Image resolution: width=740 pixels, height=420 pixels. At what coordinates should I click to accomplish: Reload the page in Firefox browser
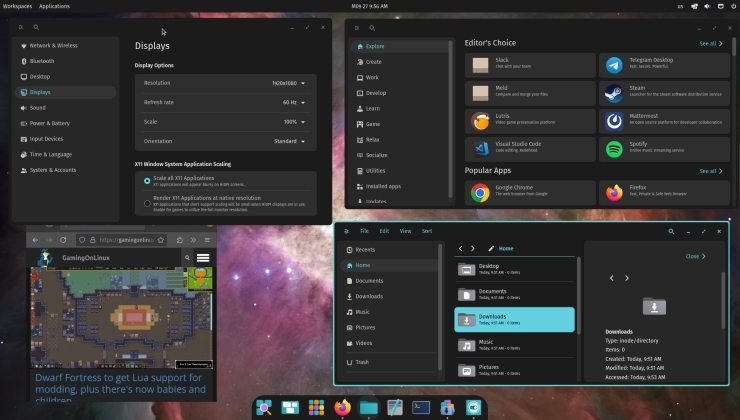65,240
